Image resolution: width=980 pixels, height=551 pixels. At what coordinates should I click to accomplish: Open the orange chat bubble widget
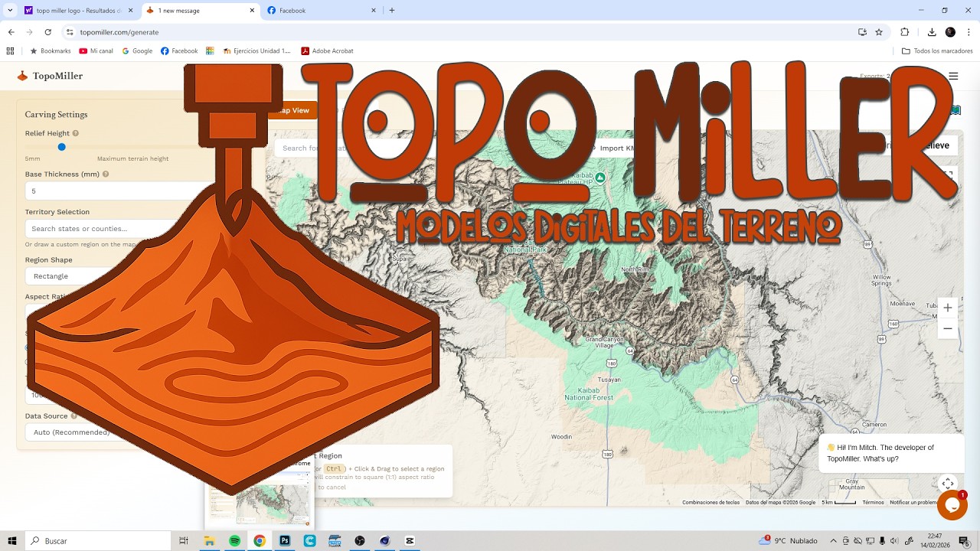[952, 505]
